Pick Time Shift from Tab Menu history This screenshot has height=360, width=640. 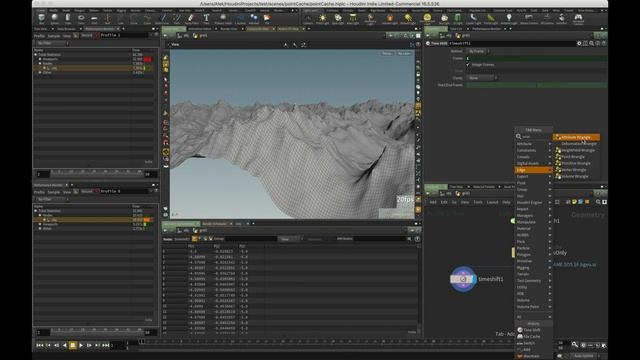533,330
